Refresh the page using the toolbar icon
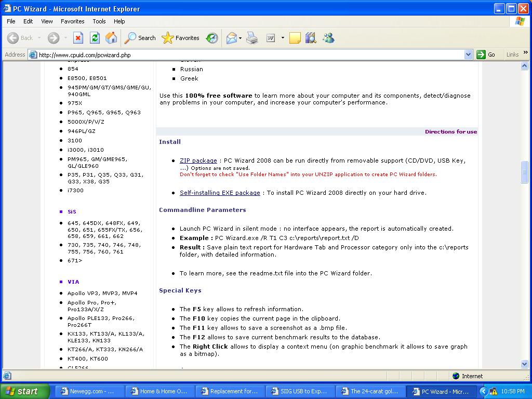 click(95, 38)
